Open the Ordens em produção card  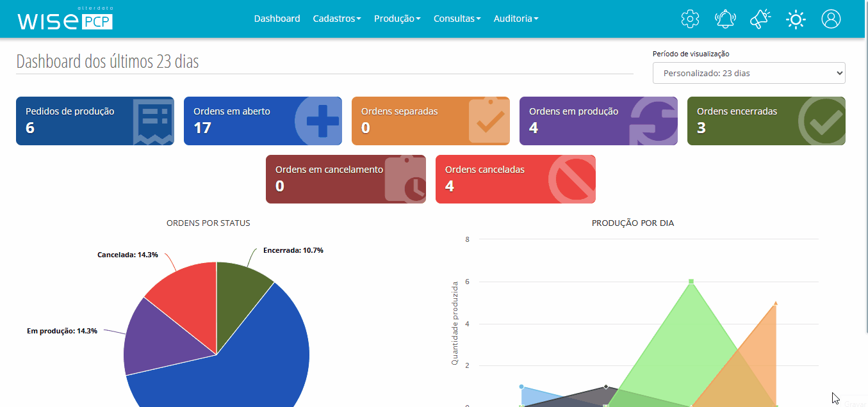pos(598,121)
